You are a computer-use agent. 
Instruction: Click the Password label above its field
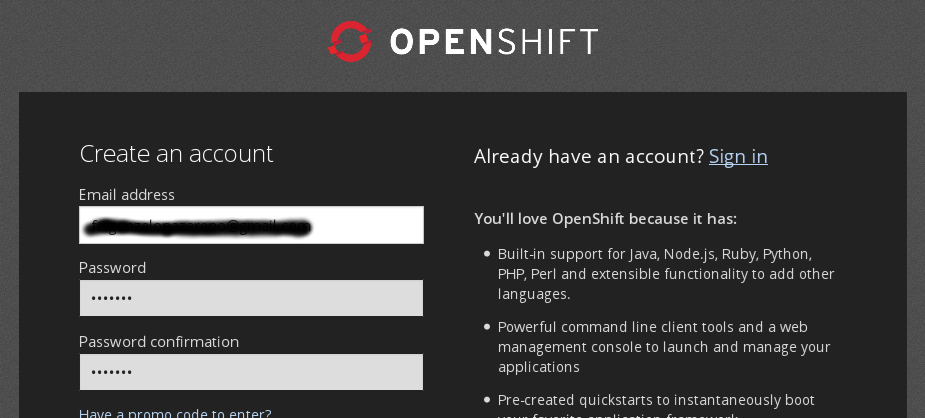[113, 268]
